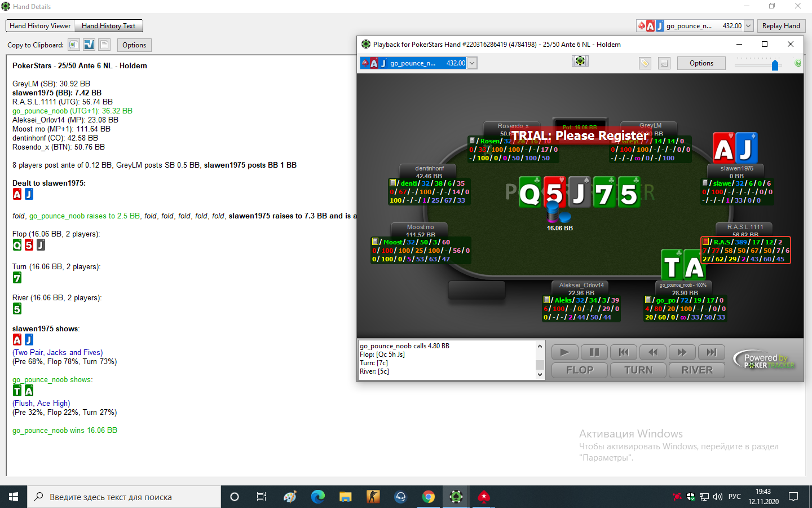Click the note icon next to tag icon
This screenshot has width=812, height=508.
coord(664,63)
